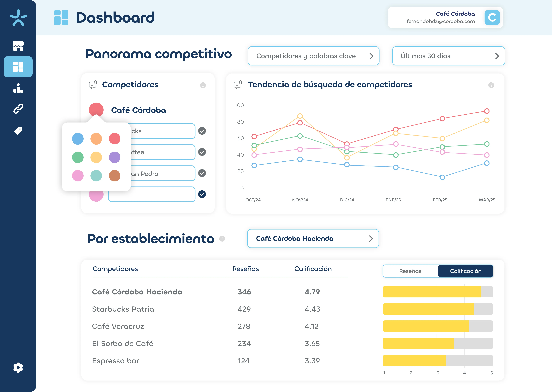Viewport: 552px width, 392px height.
Task: Select the dashboard grid sidebar icon
Action: tap(18, 67)
